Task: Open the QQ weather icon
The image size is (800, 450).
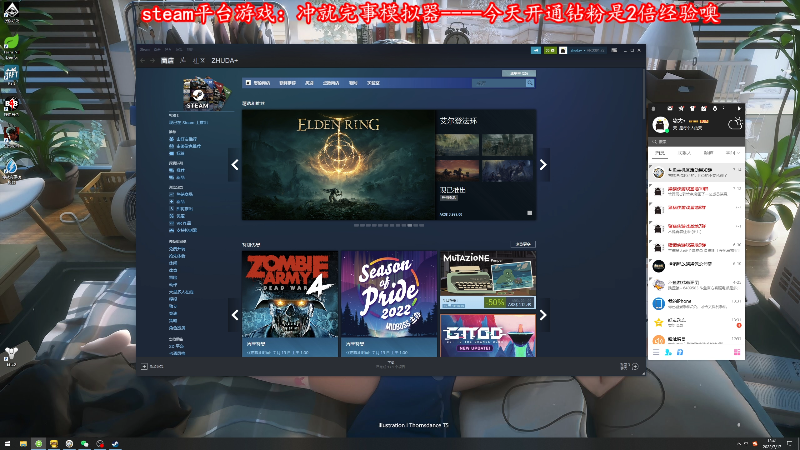Action: coord(735,123)
